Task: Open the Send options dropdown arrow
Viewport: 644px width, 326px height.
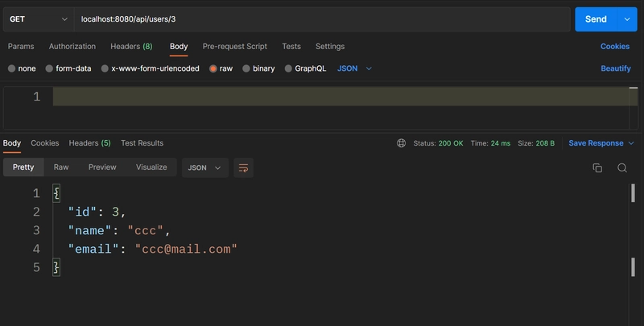Action: (627, 19)
